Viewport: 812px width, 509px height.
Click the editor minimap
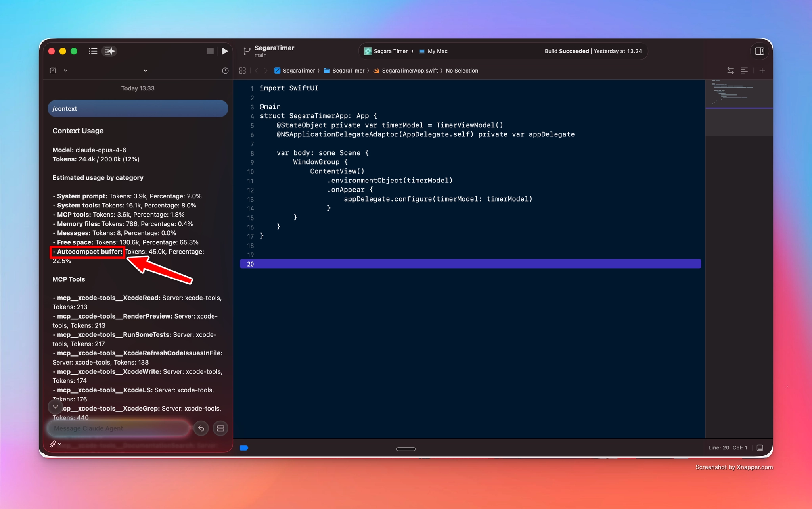739,108
